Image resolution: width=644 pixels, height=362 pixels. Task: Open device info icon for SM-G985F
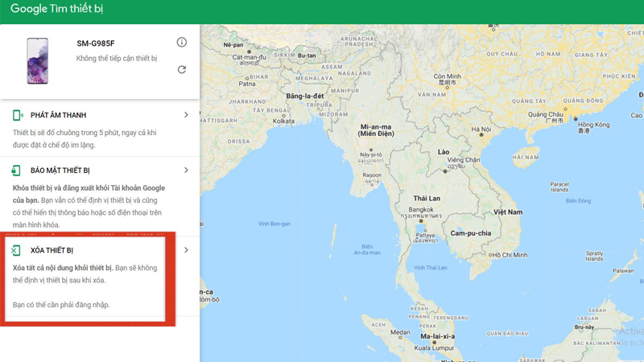[x=182, y=43]
